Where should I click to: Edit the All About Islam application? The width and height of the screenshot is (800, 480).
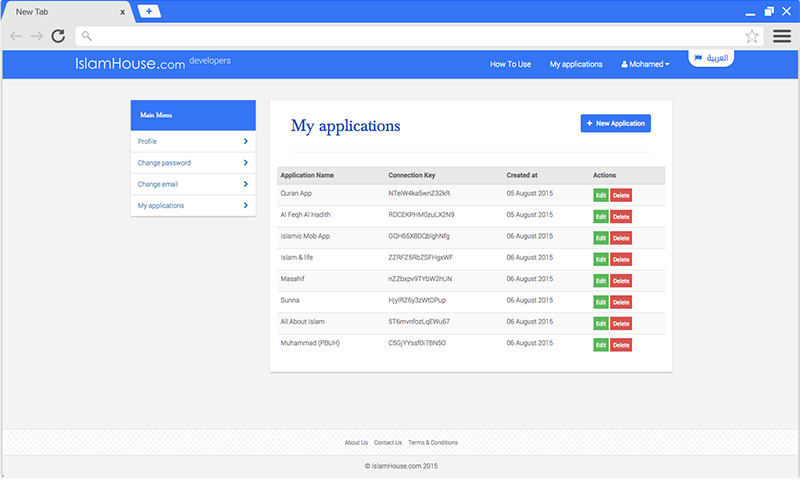click(x=601, y=324)
